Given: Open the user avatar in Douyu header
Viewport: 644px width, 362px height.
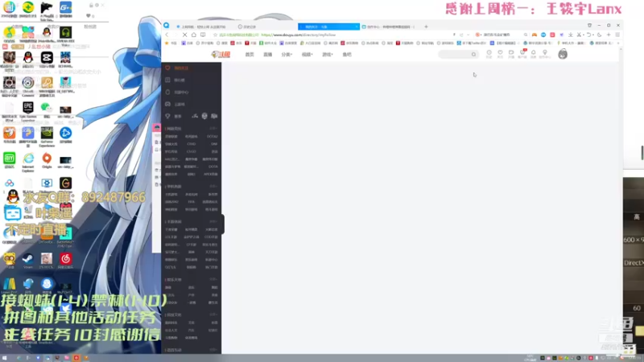Looking at the screenshot, I should (x=563, y=54).
